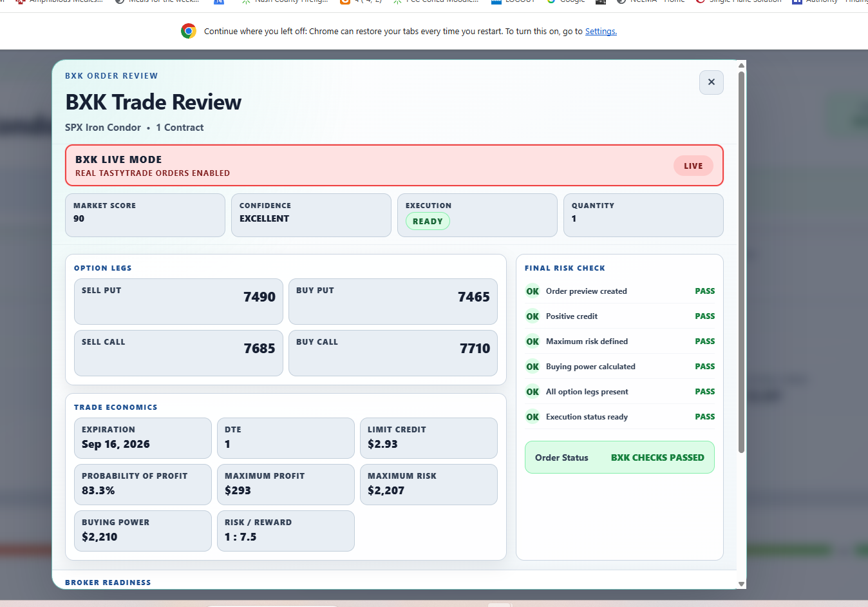Click the Order preview created check label
The height and width of the screenshot is (607, 868).
(587, 291)
